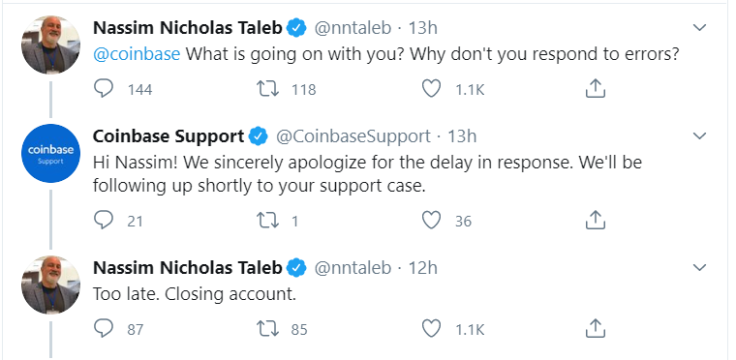736x360 pixels.
Task: Retweet Taleb's tweet with 118 retweets
Action: [x=268, y=89]
